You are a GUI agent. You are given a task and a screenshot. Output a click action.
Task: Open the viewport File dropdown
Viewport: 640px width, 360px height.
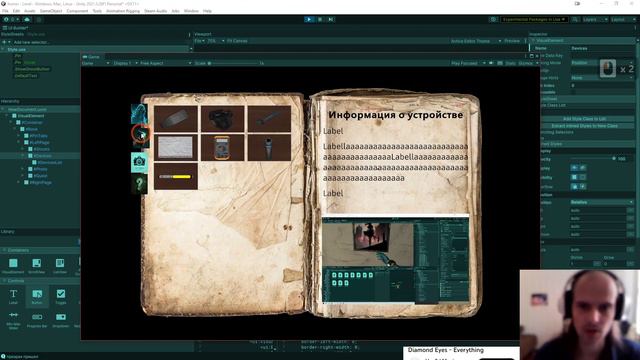(199, 41)
